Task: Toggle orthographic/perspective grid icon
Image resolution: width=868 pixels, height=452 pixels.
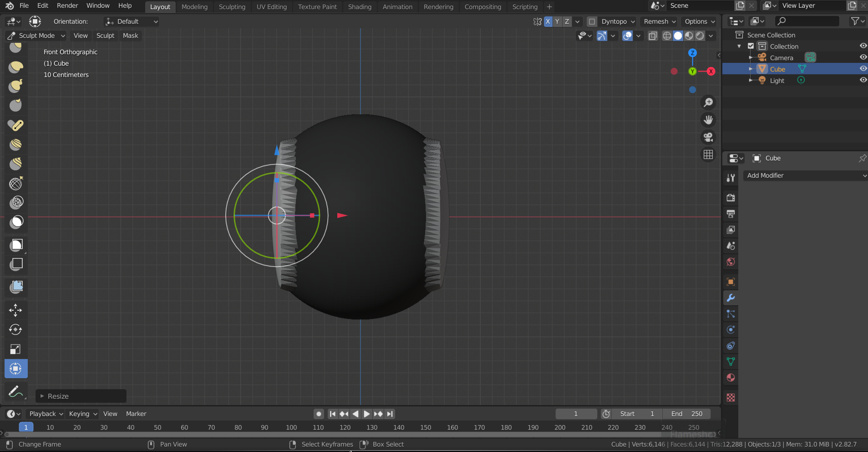Action: [708, 155]
